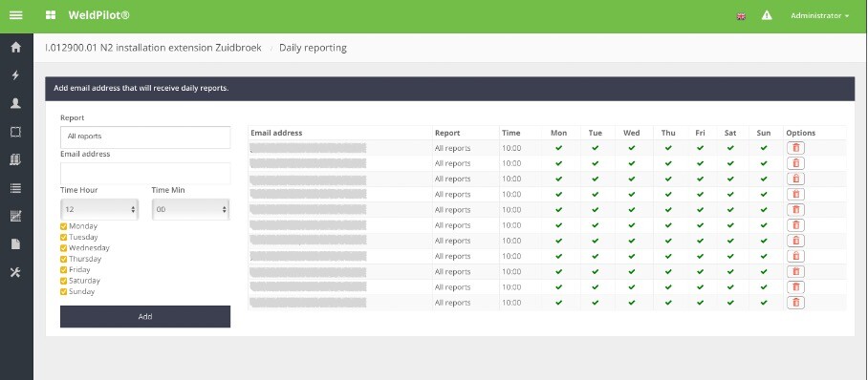Screen dimensions: 868x380
Task: Open the book sidebar icon
Action: coord(16,159)
